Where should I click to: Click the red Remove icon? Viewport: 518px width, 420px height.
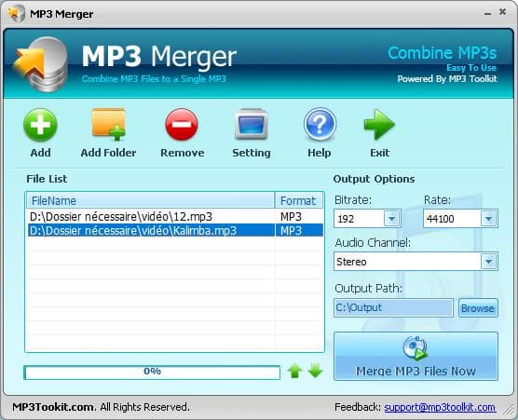[x=182, y=125]
